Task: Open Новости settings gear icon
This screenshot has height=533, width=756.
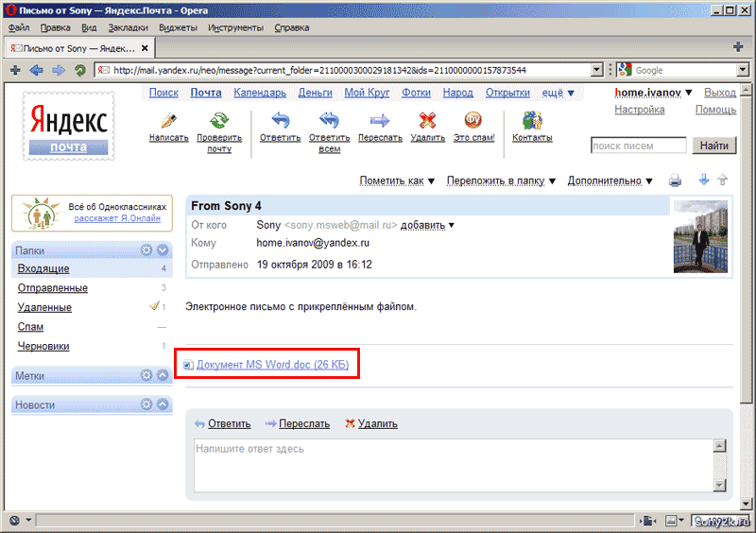Action: pyautogui.click(x=146, y=404)
